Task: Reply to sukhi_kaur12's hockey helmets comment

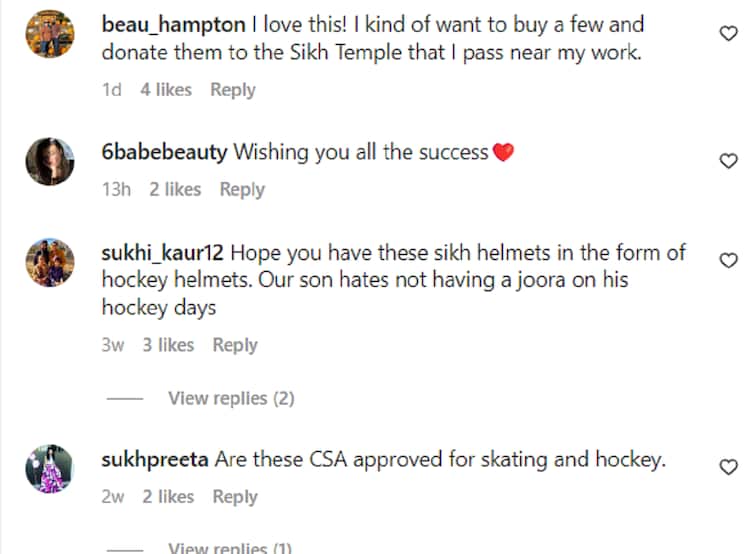Action: (235, 345)
